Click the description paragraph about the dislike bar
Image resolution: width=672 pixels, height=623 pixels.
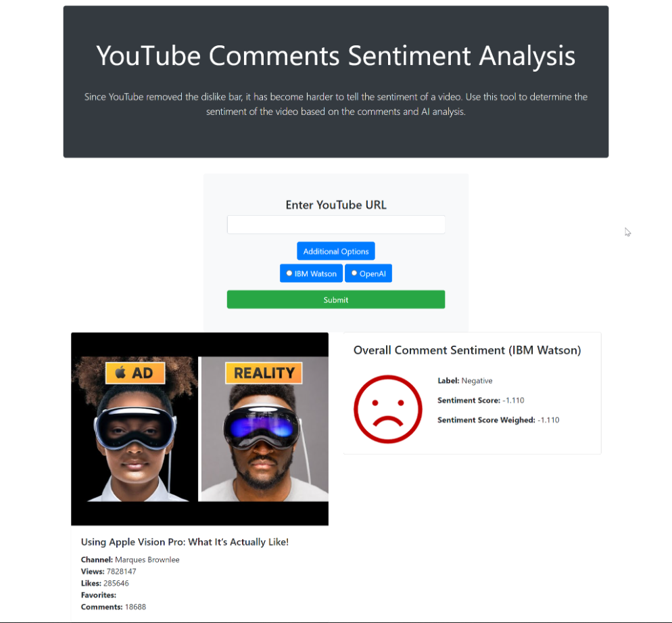(336, 104)
